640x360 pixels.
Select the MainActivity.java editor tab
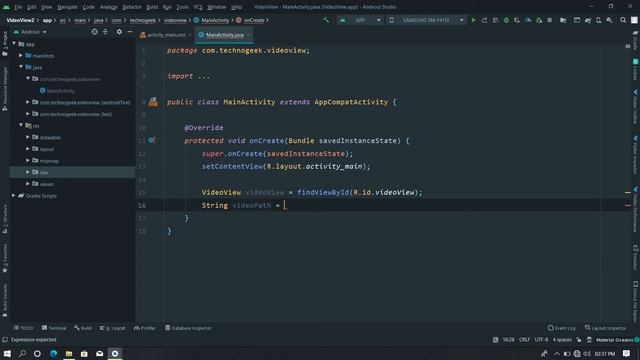[x=224, y=35]
